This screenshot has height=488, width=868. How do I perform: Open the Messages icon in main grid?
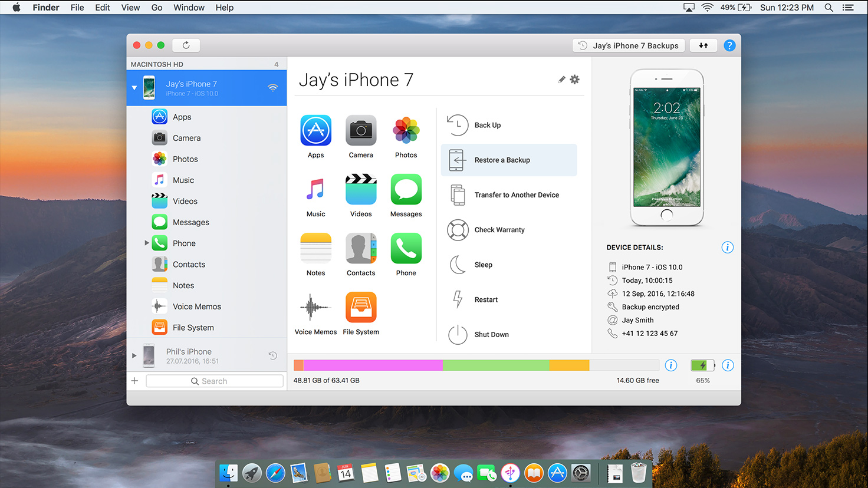click(406, 189)
